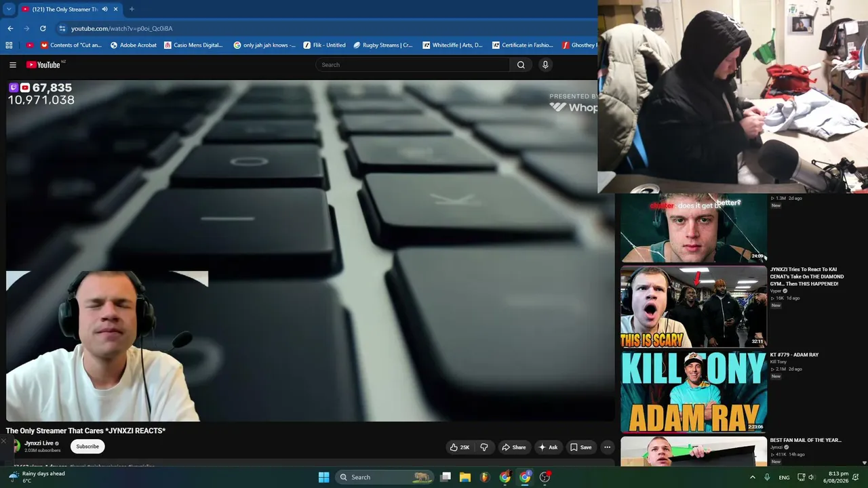The width and height of the screenshot is (868, 488).
Task: Open the Rugby Streams bookmark
Action: (x=383, y=45)
